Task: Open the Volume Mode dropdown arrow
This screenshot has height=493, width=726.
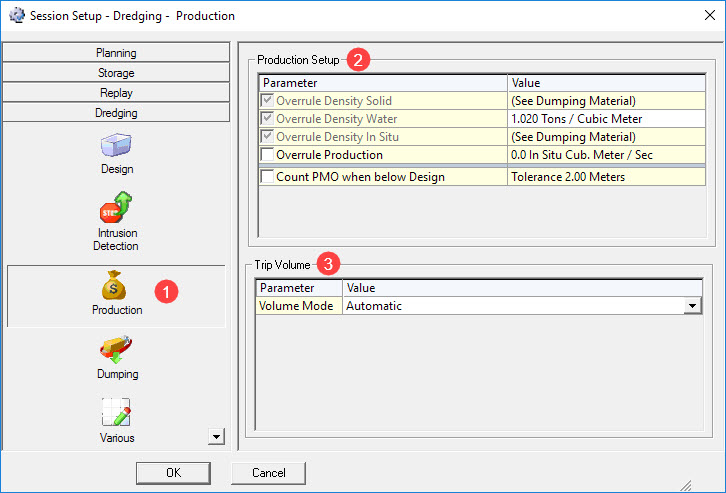Action: (691, 306)
